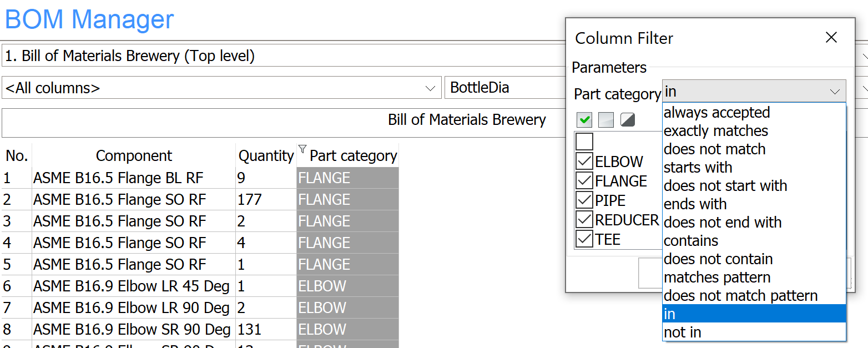Image resolution: width=868 pixels, height=348 pixels.
Task: Click the filter funnel icon on Part category
Action: [x=302, y=149]
